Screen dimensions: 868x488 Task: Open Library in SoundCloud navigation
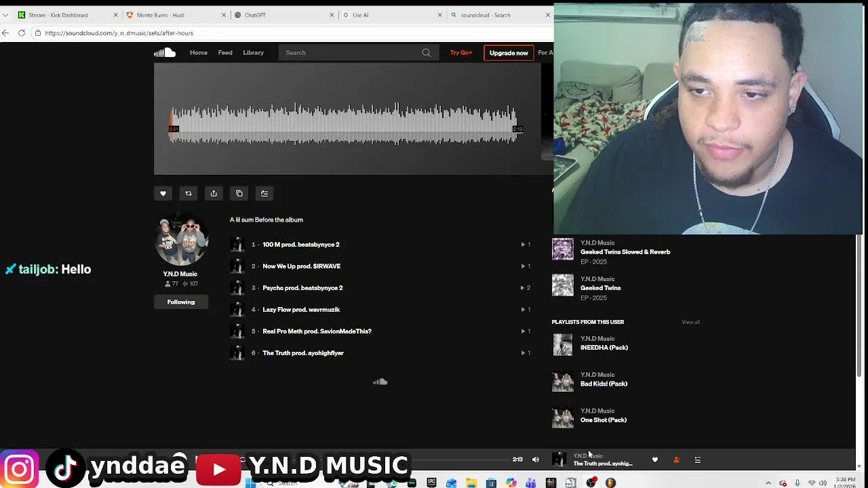click(254, 53)
